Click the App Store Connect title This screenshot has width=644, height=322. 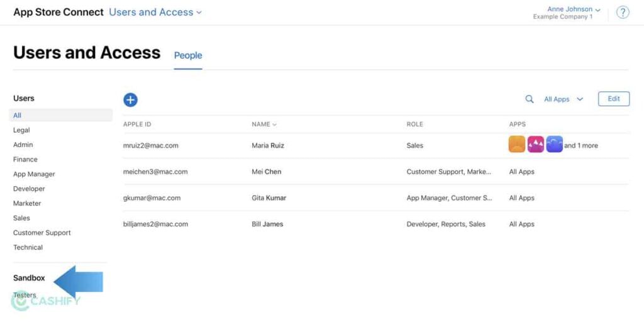click(x=58, y=13)
